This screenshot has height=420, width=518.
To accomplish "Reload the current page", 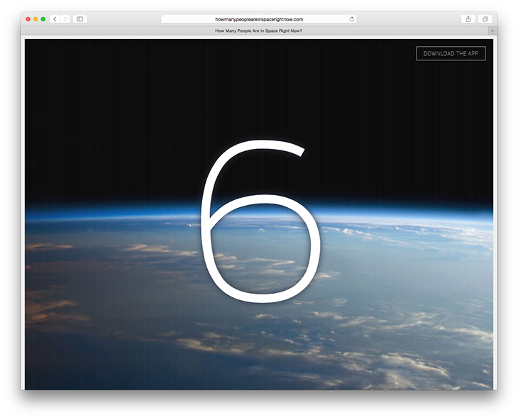I will (x=352, y=19).
